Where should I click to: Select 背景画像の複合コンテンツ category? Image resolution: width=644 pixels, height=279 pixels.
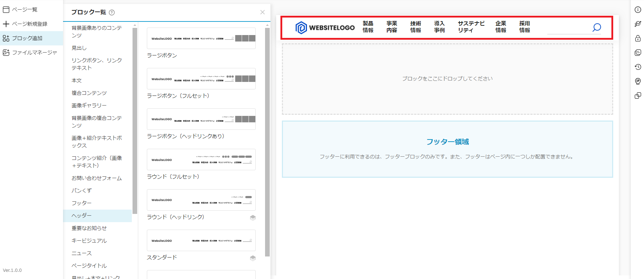click(x=97, y=122)
